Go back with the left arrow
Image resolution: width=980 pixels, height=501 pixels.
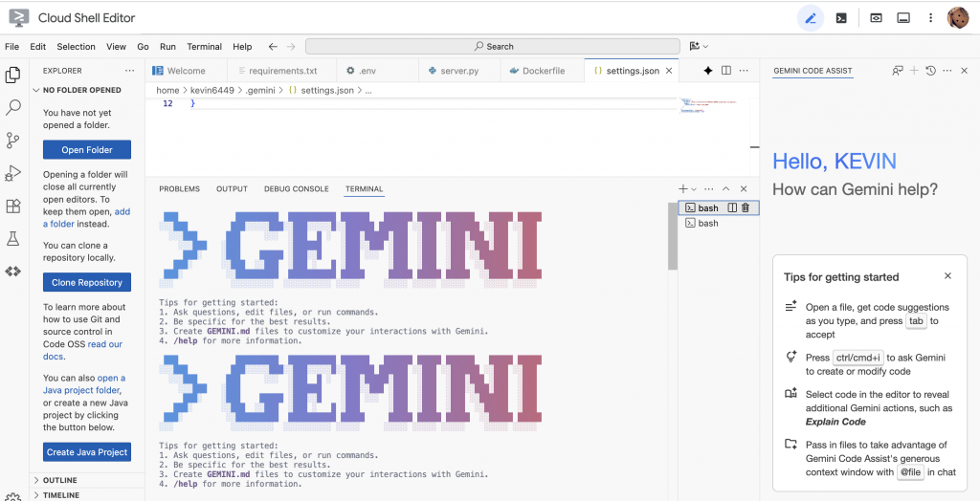[x=273, y=46]
